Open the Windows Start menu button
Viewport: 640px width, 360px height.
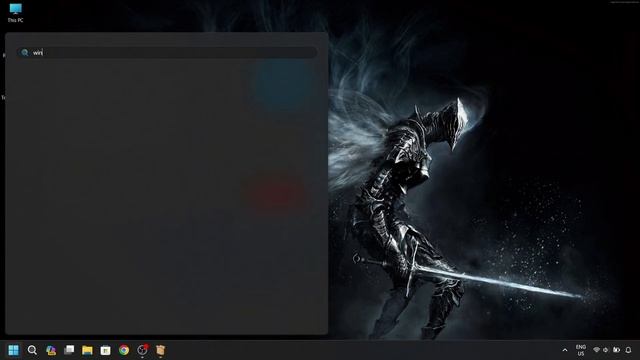(13, 350)
